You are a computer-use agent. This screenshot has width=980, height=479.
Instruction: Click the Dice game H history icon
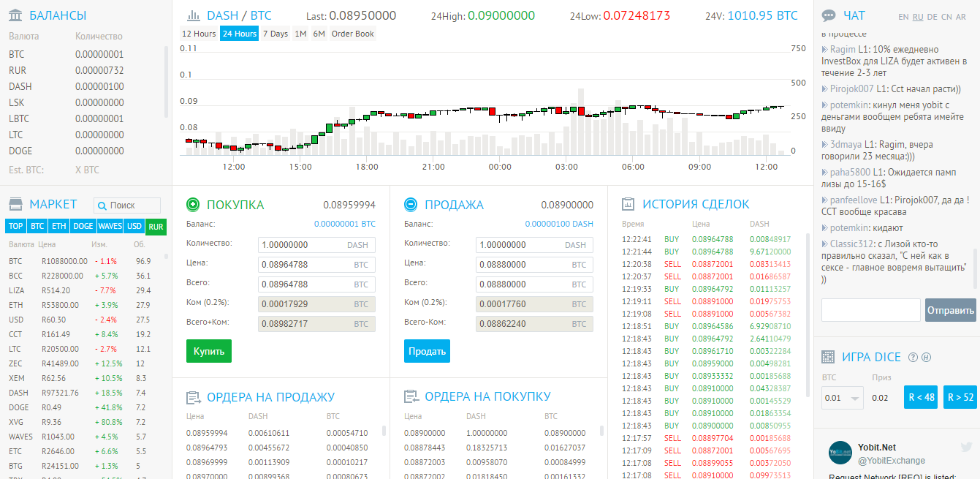pos(926,357)
